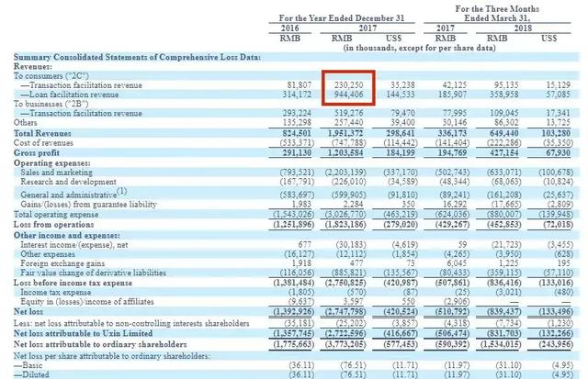Click the red-highlighted 2017 RMB revenue box
588x379 pixels.
pos(350,86)
